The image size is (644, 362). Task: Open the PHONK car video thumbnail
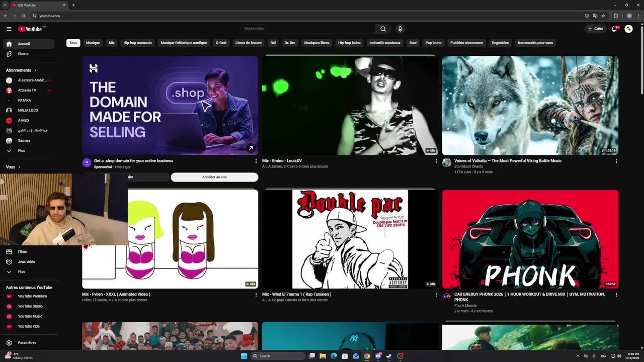pyautogui.click(x=530, y=239)
